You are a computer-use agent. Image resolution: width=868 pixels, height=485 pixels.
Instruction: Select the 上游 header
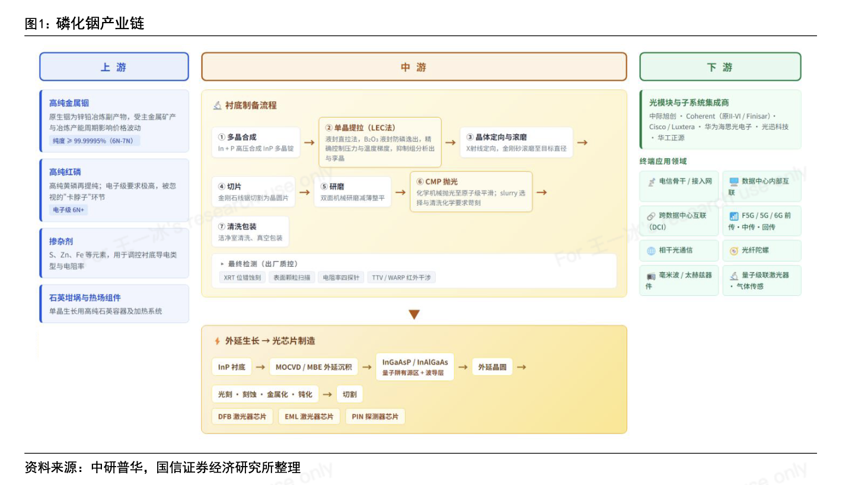(114, 67)
